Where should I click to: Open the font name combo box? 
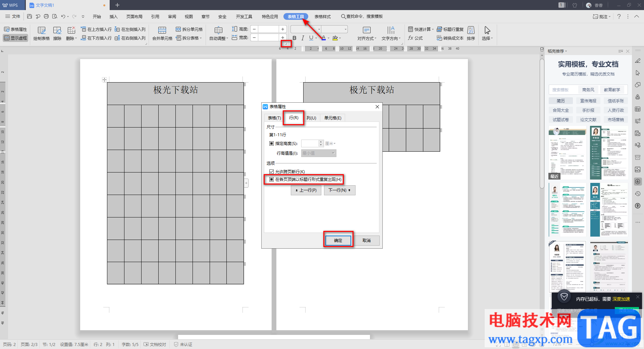click(x=306, y=29)
